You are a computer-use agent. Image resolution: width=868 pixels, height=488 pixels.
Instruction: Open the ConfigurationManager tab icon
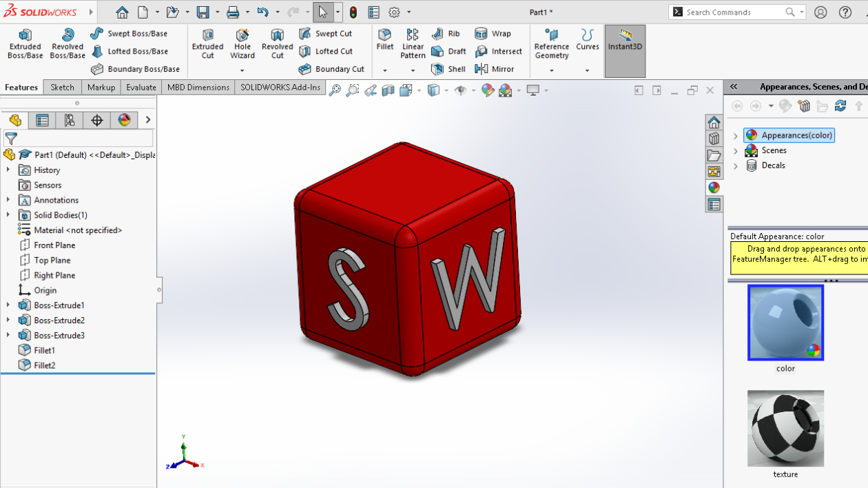(70, 121)
